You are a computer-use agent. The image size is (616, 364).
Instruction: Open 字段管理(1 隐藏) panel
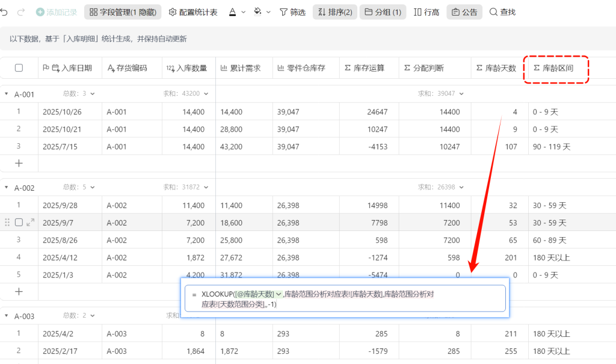click(123, 12)
